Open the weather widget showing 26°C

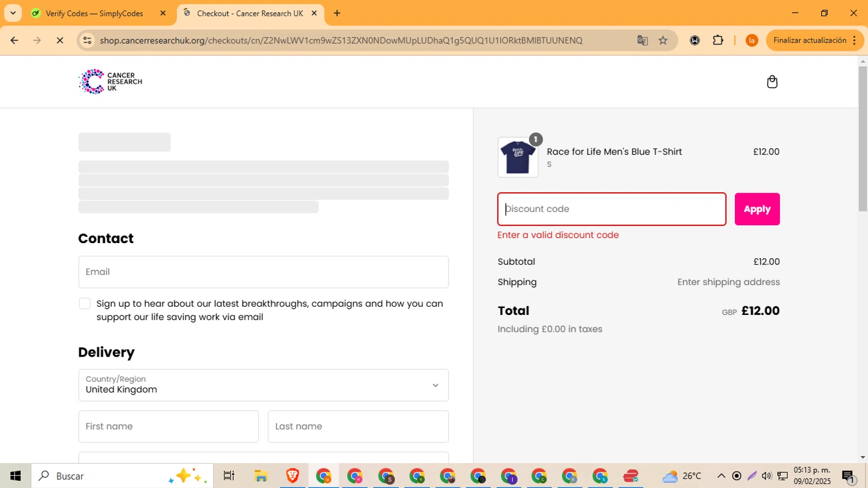click(682, 476)
